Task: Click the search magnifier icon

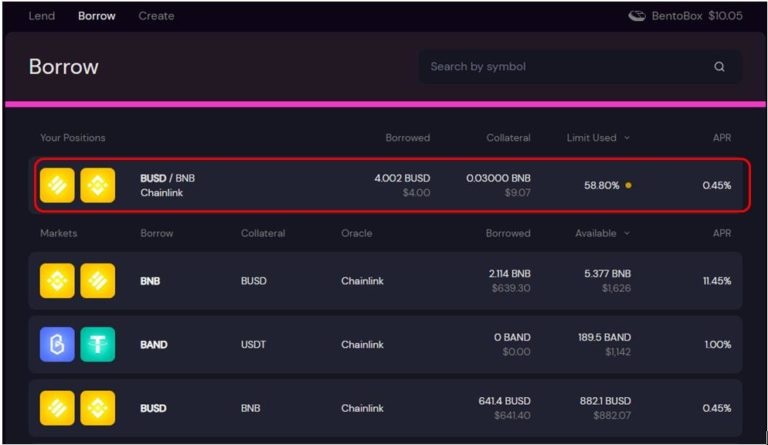Action: pos(719,67)
